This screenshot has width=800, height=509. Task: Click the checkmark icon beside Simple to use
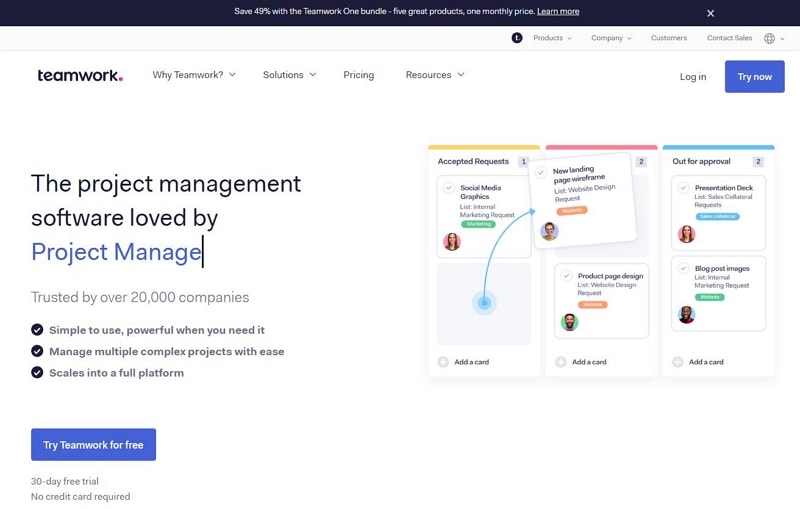[37, 329]
